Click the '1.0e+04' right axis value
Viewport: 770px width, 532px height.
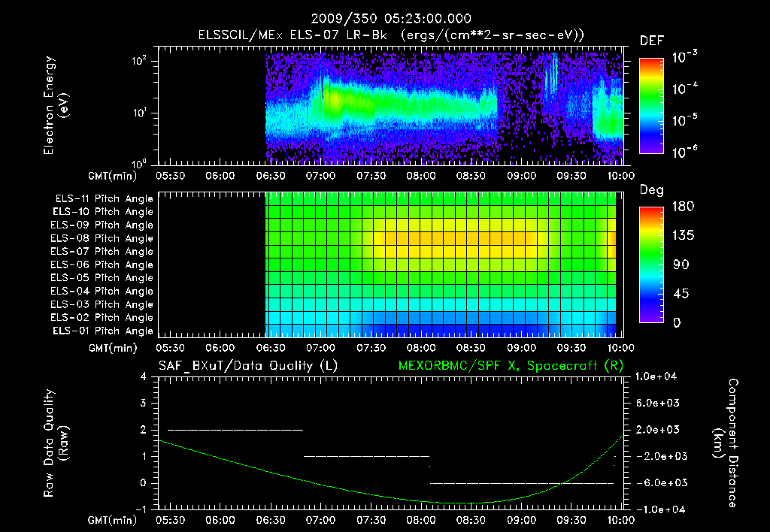coord(656,377)
